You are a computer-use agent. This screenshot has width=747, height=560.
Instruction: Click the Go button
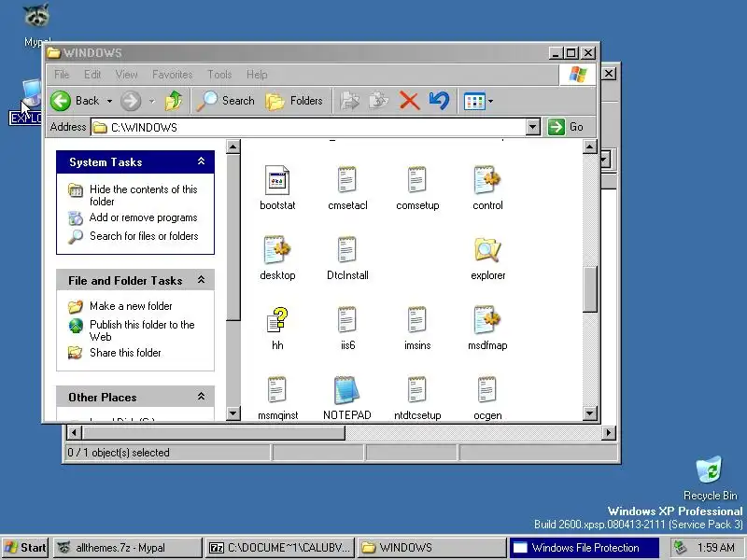(x=566, y=127)
